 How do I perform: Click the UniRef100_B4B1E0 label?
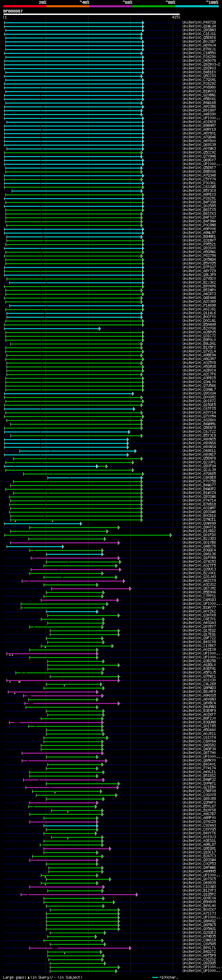tap(199, 72)
